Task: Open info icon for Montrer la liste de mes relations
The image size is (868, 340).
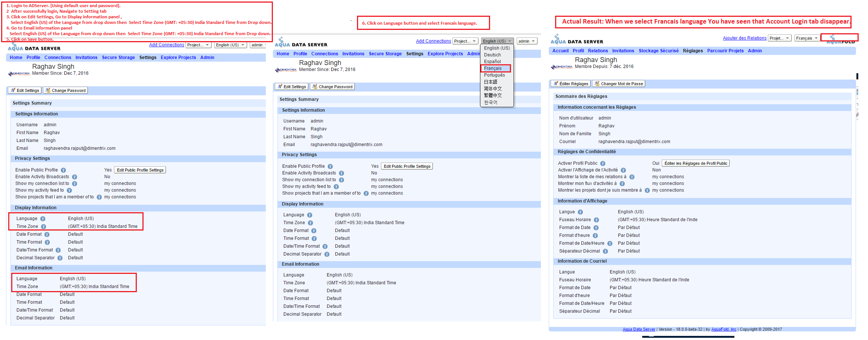Action: point(632,177)
